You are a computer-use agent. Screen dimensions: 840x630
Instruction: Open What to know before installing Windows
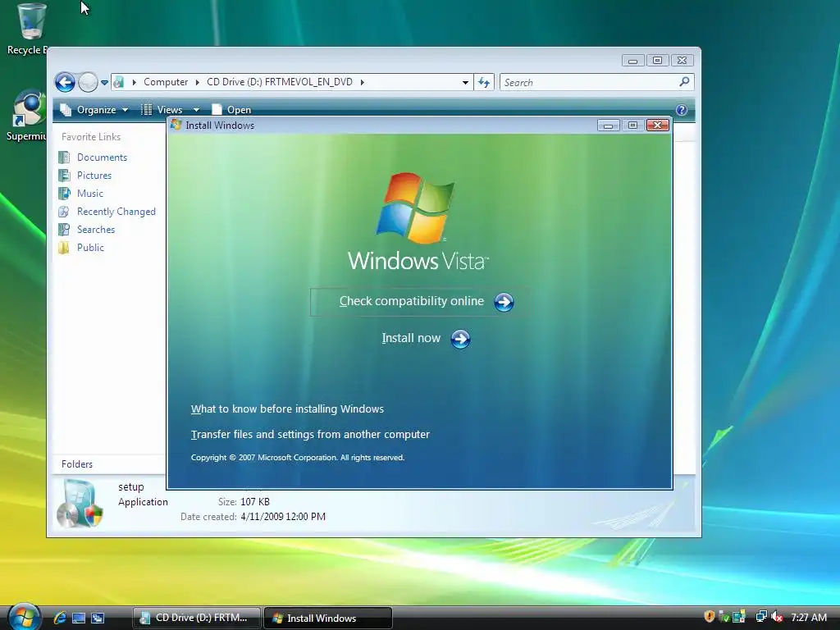287,409
